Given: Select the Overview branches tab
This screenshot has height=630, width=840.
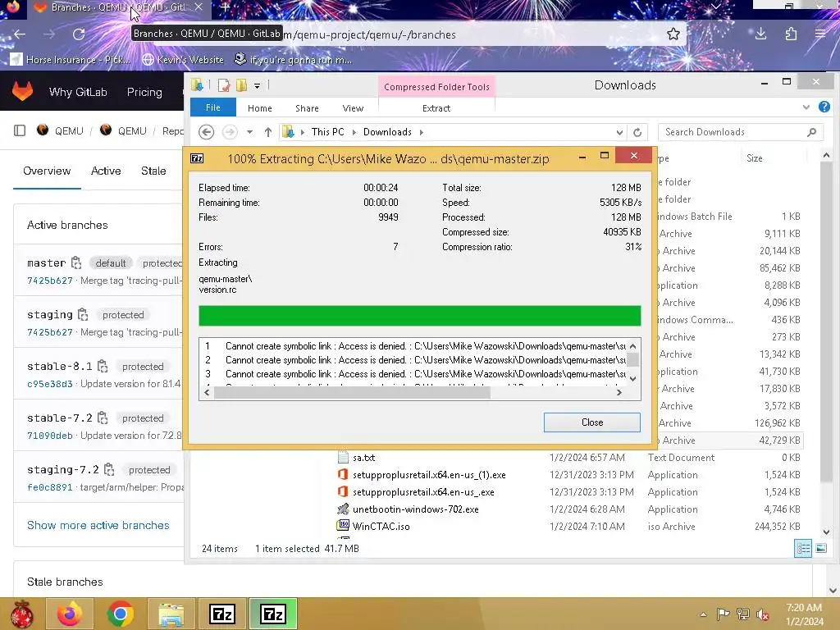Looking at the screenshot, I should (x=47, y=171).
